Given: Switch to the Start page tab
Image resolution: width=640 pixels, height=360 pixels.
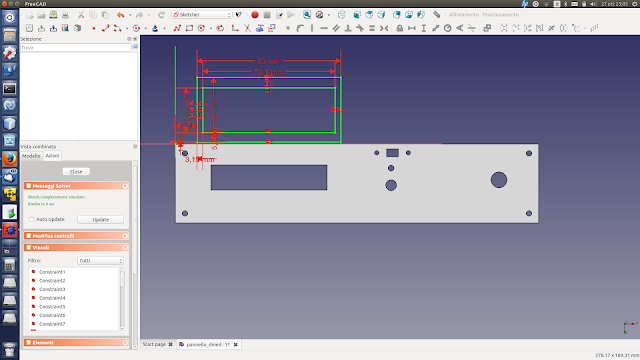Looking at the screenshot, I should tap(154, 344).
